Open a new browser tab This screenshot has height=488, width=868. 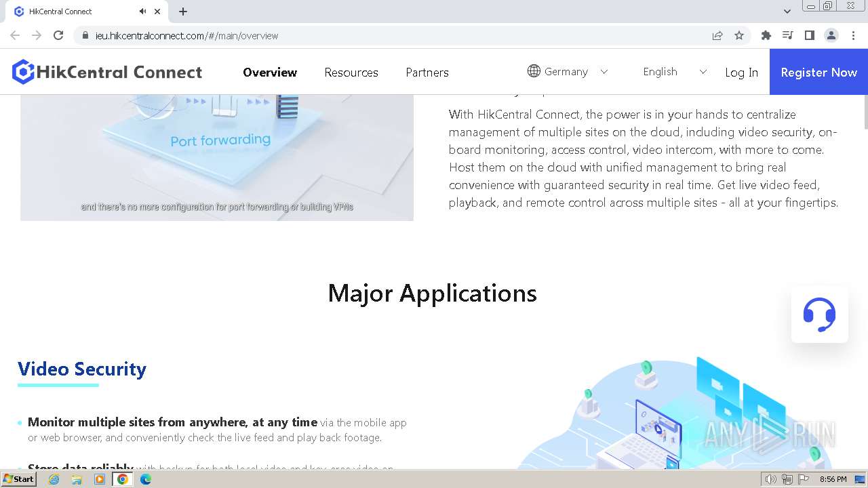click(183, 12)
